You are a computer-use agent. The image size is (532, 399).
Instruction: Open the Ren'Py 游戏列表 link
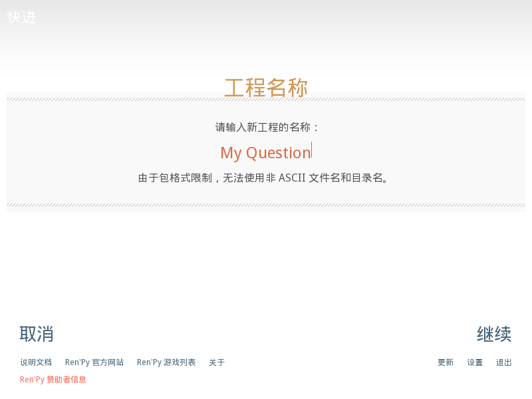166,362
